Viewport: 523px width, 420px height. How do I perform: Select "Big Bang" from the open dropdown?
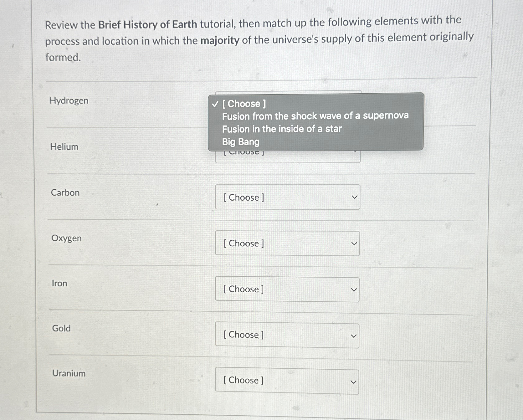click(x=240, y=142)
